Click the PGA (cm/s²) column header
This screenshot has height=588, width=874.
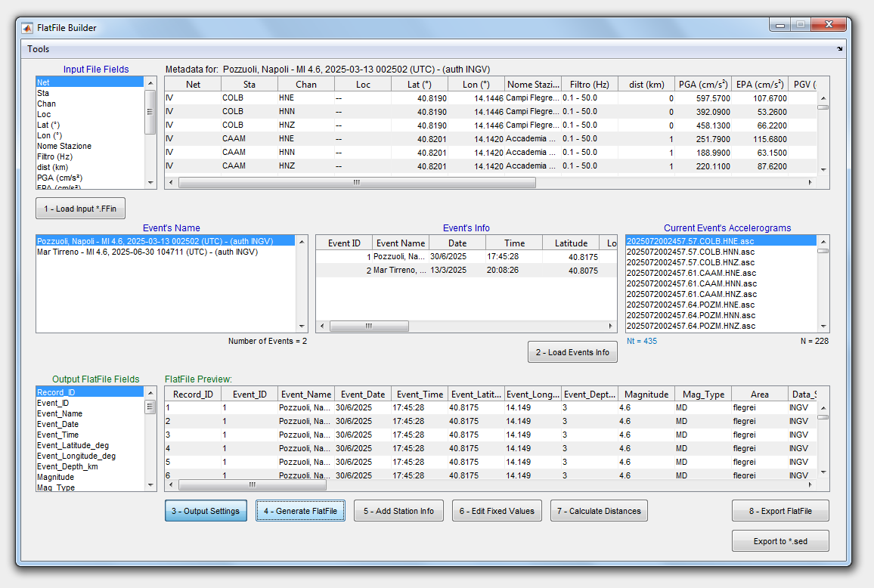[x=703, y=85]
